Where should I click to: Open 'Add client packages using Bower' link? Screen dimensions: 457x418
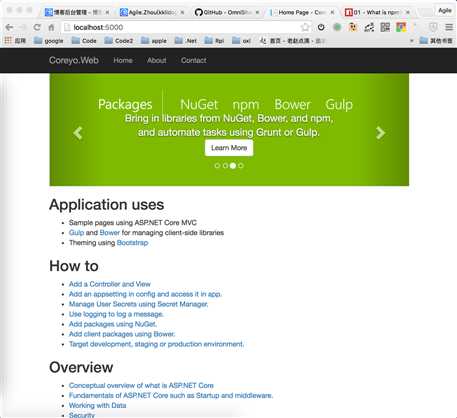[x=122, y=334]
